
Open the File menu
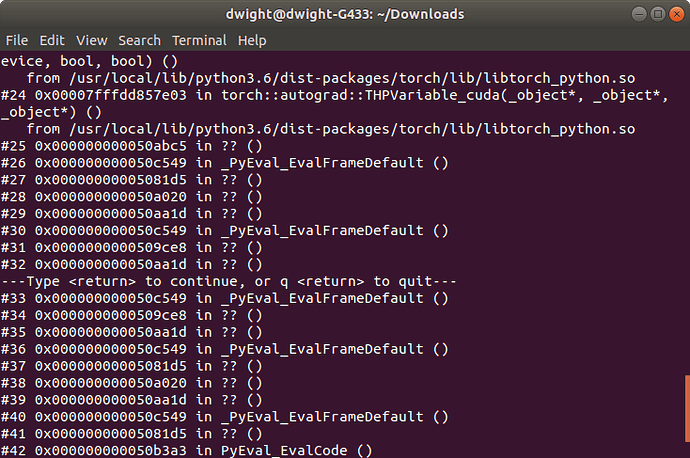17,40
